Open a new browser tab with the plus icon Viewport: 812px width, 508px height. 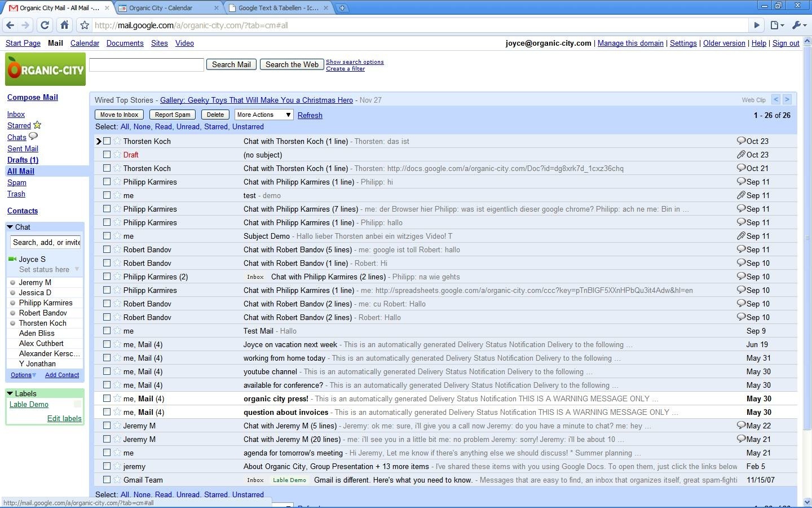click(343, 8)
